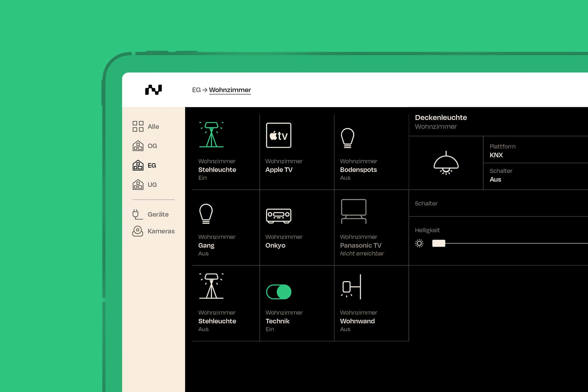The width and height of the screenshot is (588, 392).
Task: Click the Schalter row in detail panel
Action: (x=498, y=203)
